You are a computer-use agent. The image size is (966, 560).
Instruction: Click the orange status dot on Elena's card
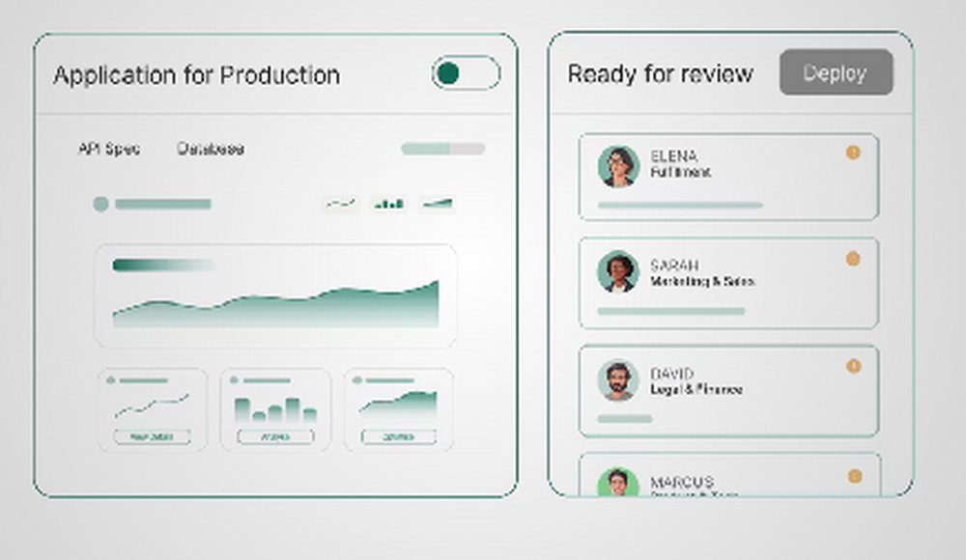(x=851, y=153)
